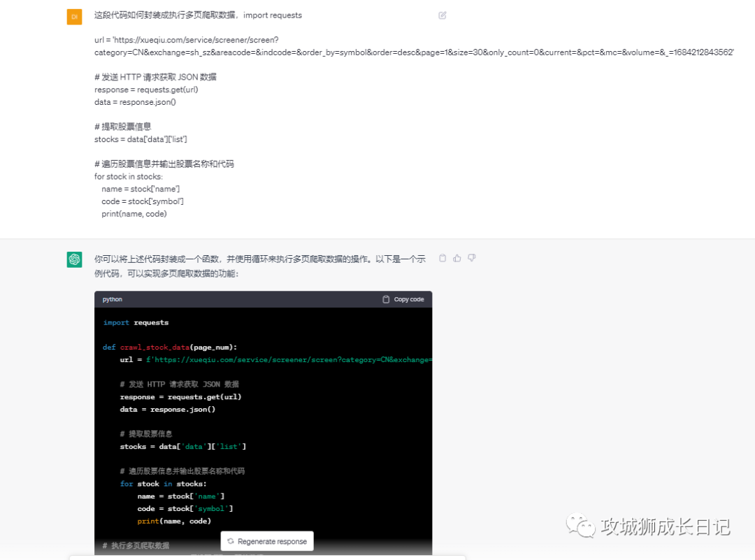Click the print(name, code) line in code block
This screenshot has width=755, height=560.
[x=174, y=521]
